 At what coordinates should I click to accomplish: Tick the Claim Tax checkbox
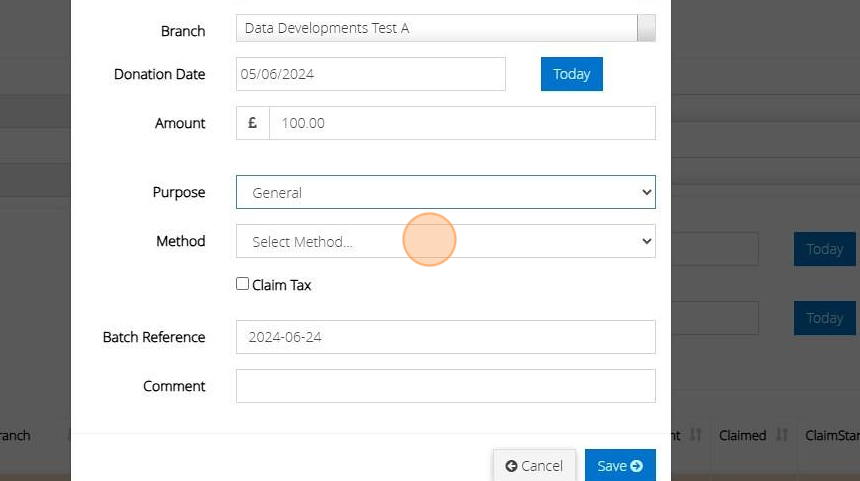[x=242, y=284]
